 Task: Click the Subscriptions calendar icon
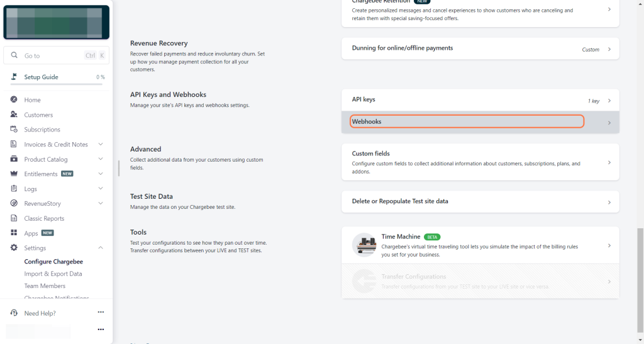point(14,130)
